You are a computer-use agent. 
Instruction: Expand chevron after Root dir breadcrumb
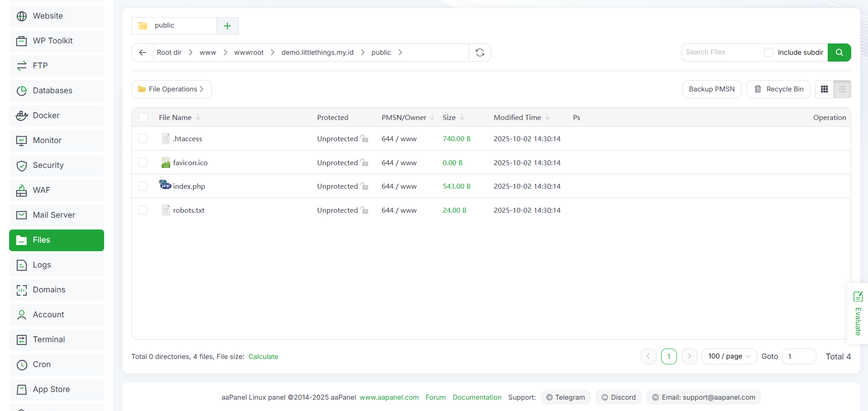[191, 53]
